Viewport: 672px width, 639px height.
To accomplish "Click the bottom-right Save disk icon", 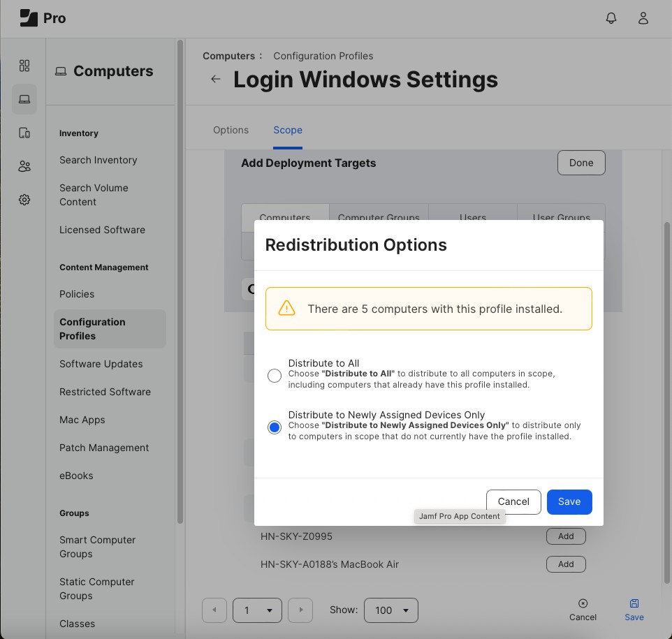I will [x=634, y=609].
